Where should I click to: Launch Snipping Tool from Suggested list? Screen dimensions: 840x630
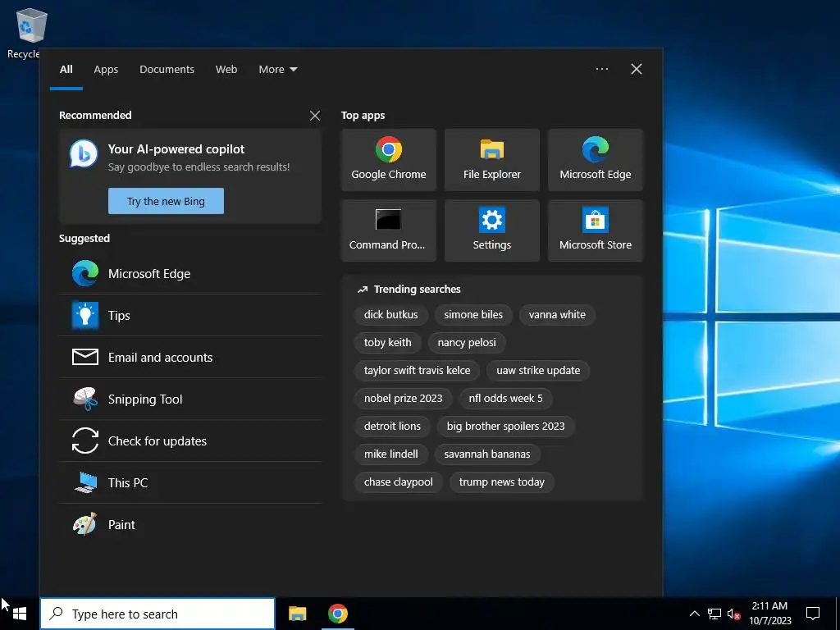click(190, 399)
